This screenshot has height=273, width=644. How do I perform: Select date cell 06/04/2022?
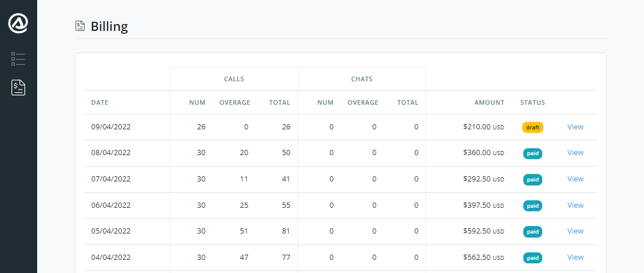click(111, 205)
